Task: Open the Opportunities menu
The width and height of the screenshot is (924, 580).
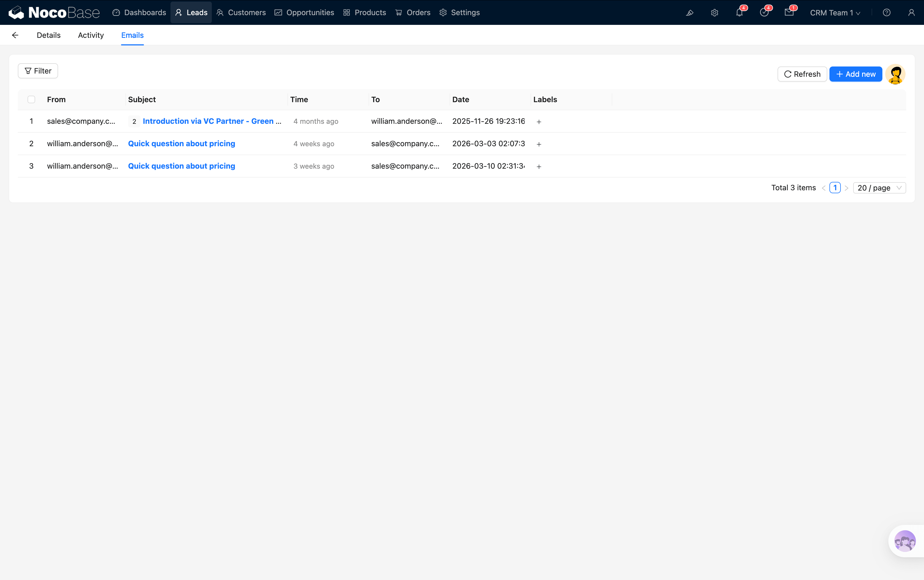Action: point(304,13)
